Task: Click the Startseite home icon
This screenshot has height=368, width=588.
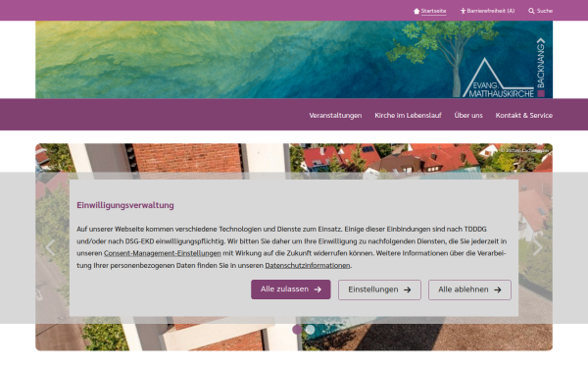Action: click(416, 11)
